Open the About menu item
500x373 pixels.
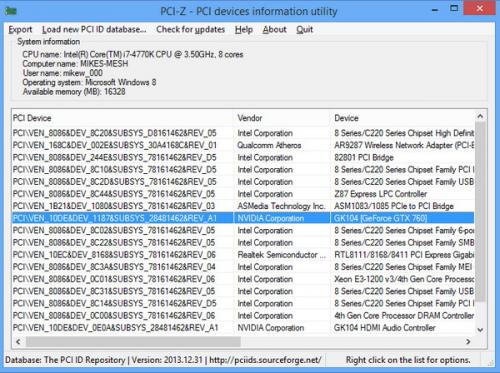pyautogui.click(x=274, y=30)
